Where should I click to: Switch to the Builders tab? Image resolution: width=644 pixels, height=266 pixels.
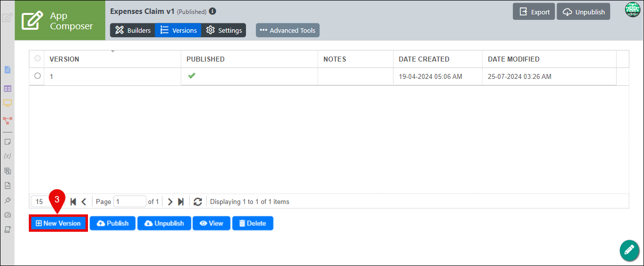click(133, 30)
